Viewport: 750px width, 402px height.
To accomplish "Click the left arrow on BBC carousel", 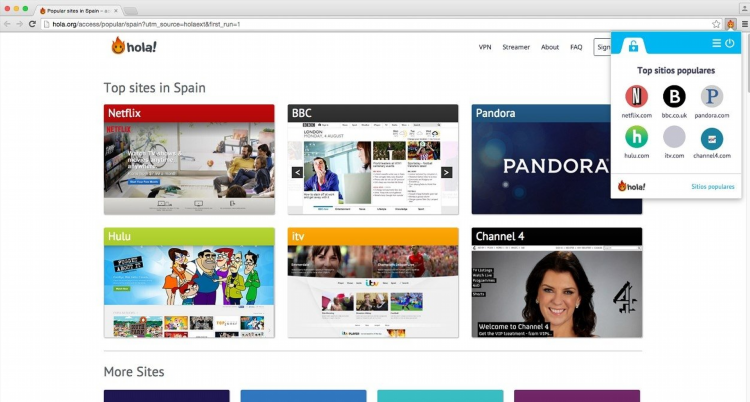I will pos(298,172).
